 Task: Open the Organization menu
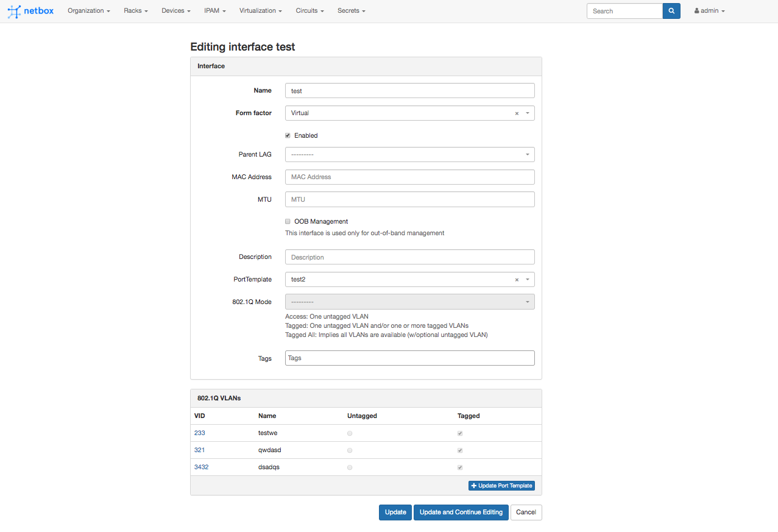pyautogui.click(x=89, y=11)
